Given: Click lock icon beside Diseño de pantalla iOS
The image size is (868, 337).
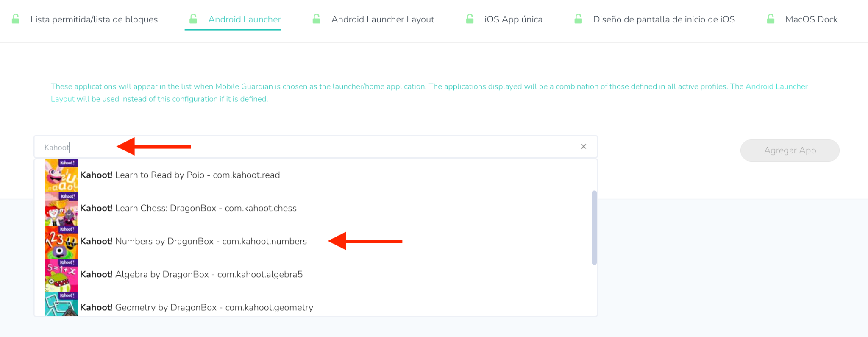Looking at the screenshot, I should point(578,19).
